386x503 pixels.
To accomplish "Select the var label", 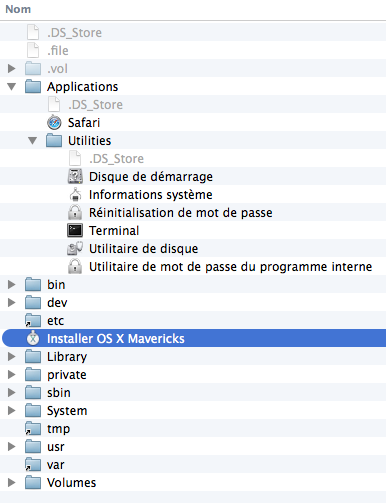I will [56, 465].
